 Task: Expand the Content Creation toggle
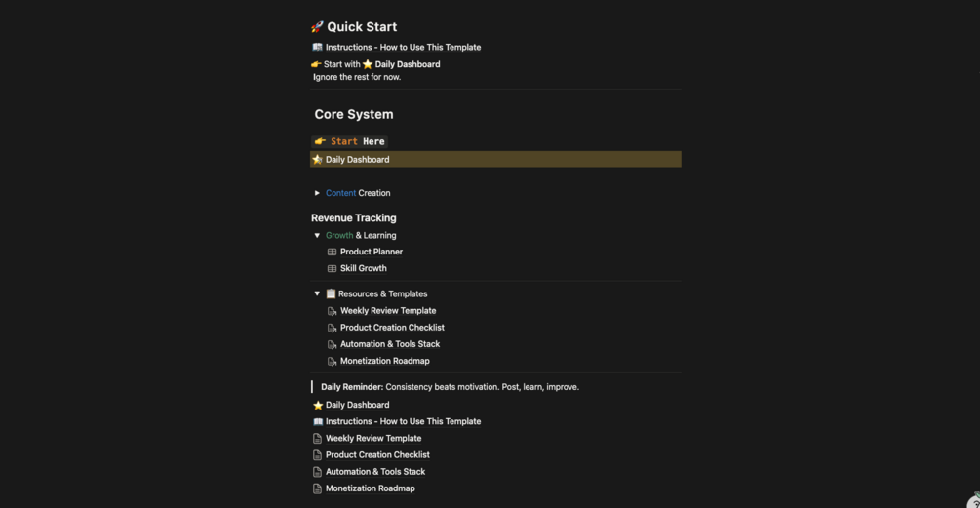pyautogui.click(x=317, y=193)
